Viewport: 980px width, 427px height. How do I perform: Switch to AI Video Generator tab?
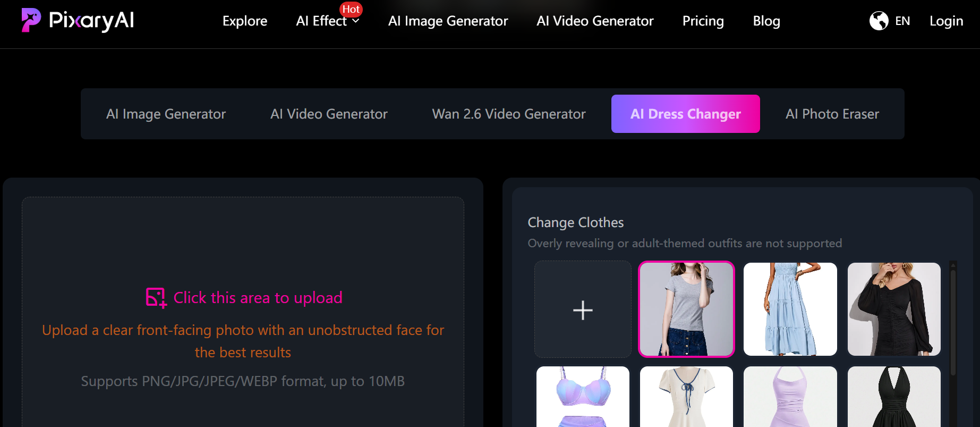[329, 114]
